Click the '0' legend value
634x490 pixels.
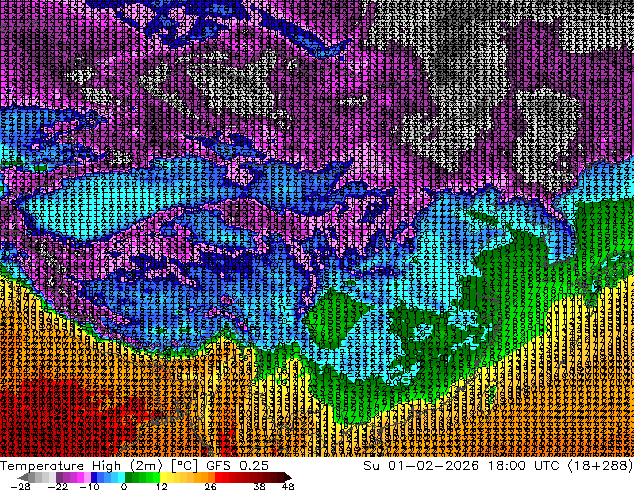point(124,486)
